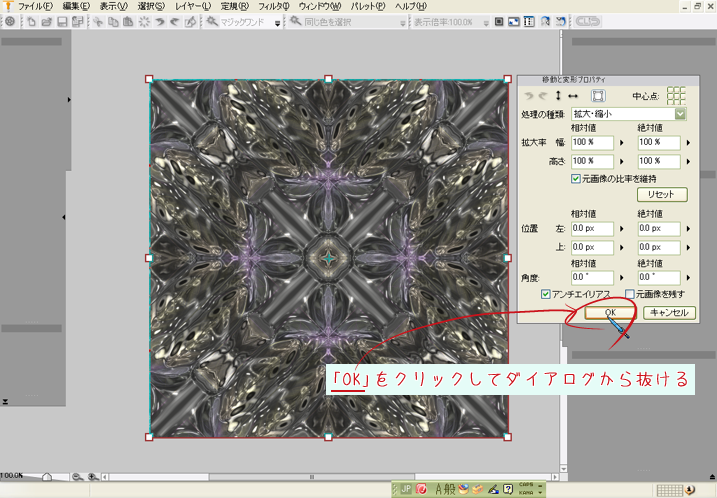Click OK to close the transform dialog
Viewport: 717px width, 498px height.
(x=610, y=312)
